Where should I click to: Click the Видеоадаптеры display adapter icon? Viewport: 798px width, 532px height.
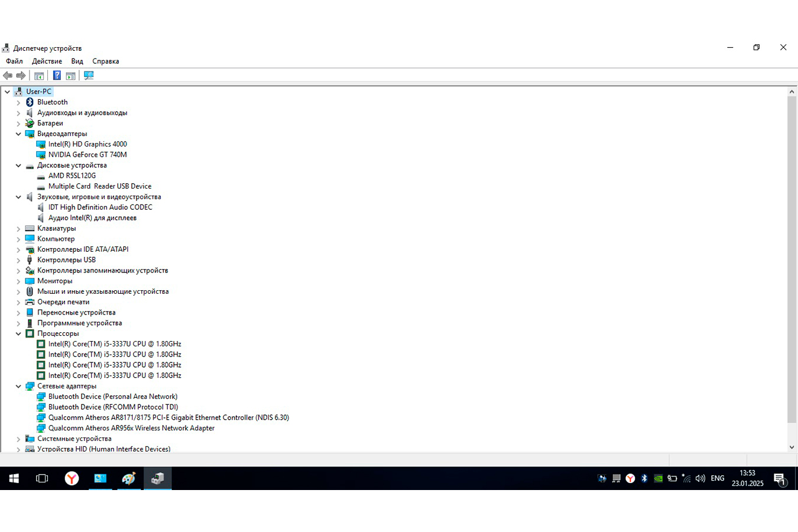pos(30,134)
